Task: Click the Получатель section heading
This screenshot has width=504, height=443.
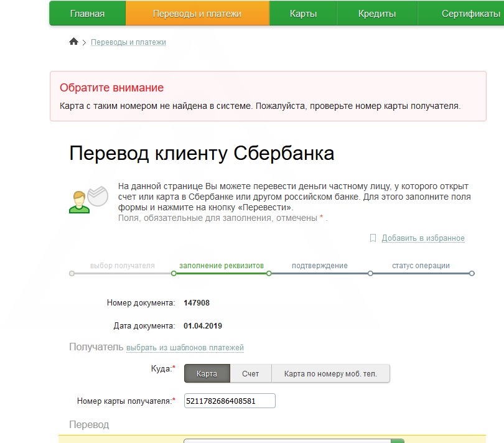Action: pyautogui.click(x=96, y=347)
